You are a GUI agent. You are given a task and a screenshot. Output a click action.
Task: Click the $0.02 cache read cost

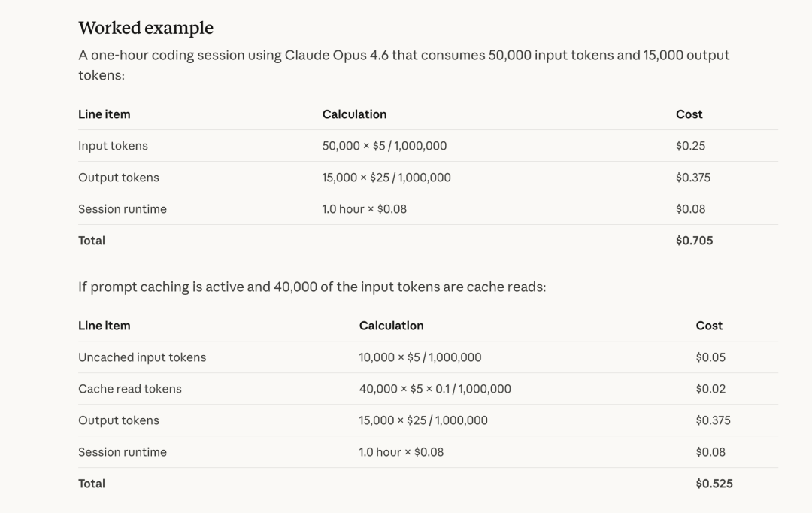tap(710, 389)
